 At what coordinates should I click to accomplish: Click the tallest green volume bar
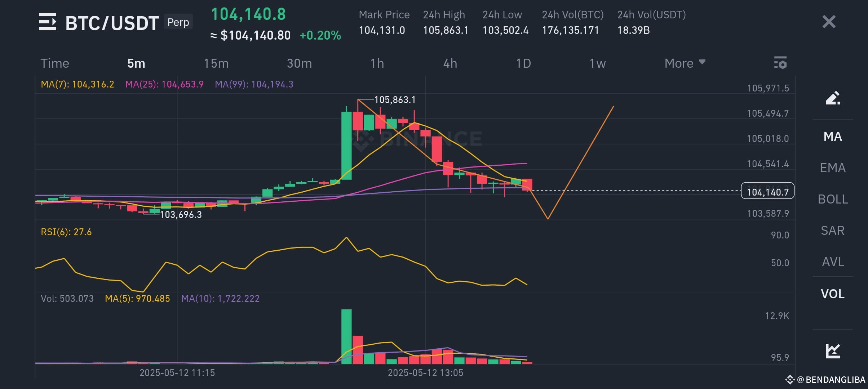point(346,337)
